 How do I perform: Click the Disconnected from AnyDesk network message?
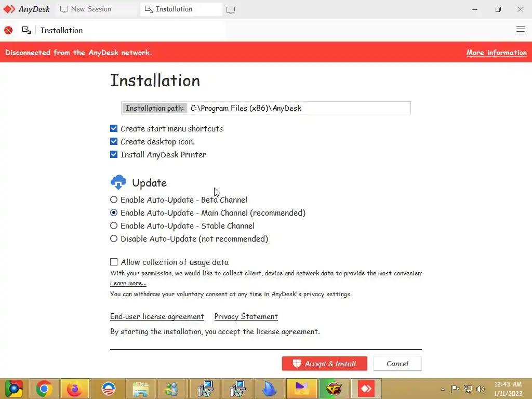[x=78, y=52]
